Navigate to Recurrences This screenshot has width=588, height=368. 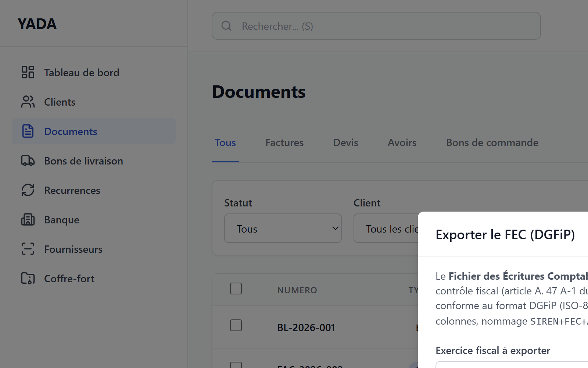pyautogui.click(x=94, y=190)
